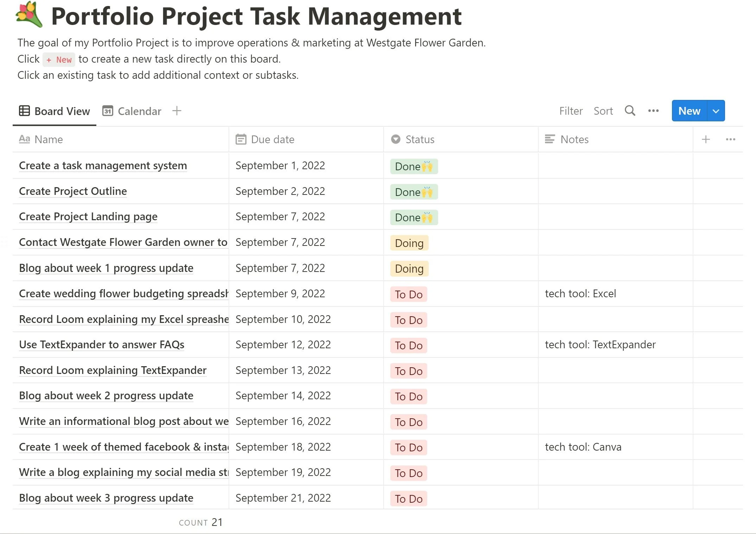Select the Board View tab
Screen dimensions: 756x534
point(55,111)
